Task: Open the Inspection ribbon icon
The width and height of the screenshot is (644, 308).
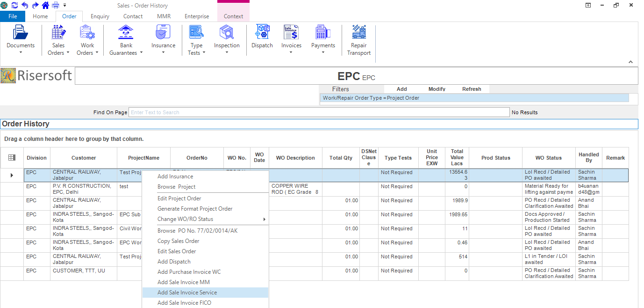Action: click(x=227, y=33)
